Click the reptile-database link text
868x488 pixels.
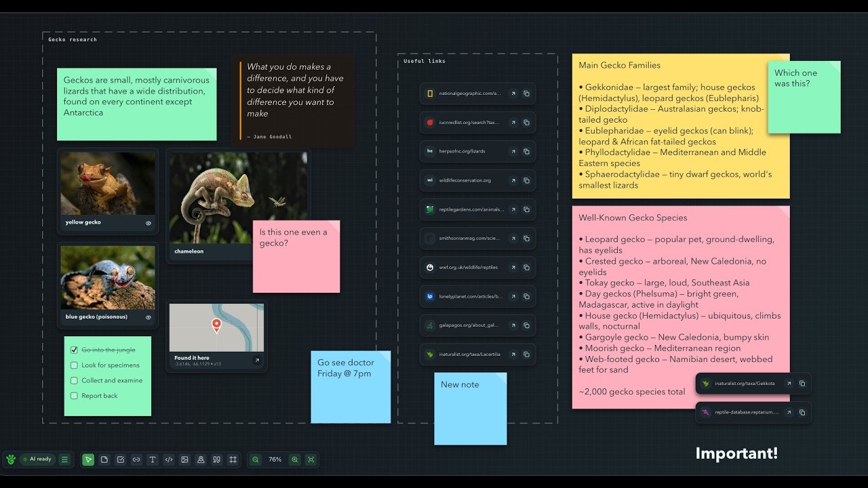(x=745, y=412)
